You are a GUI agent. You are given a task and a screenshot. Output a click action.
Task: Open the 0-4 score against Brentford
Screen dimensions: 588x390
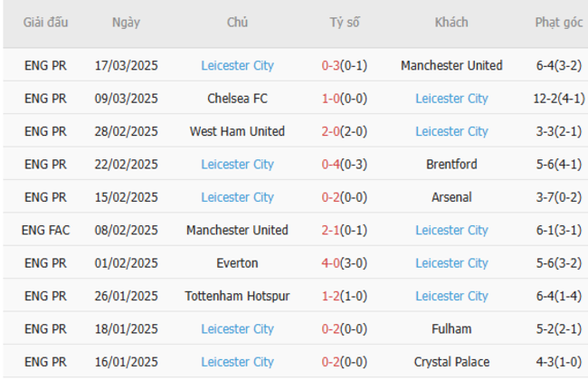tap(330, 165)
